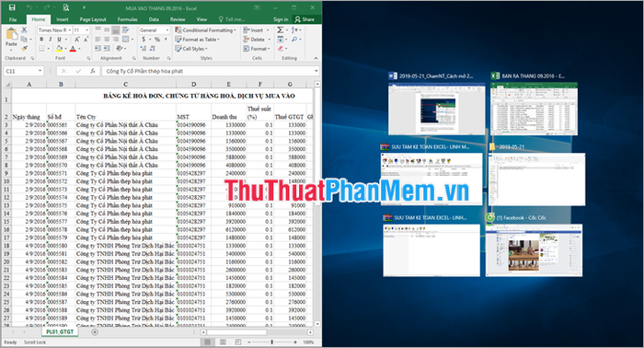This screenshot has height=348, width=644.
Task: Open the General number format dropdown
Action: [x=167, y=30]
